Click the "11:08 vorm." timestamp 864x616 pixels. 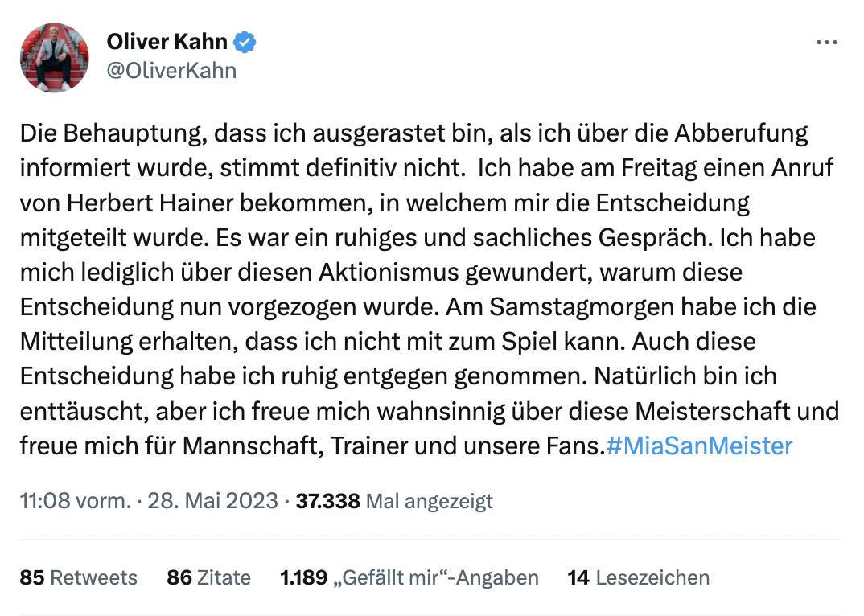74,502
